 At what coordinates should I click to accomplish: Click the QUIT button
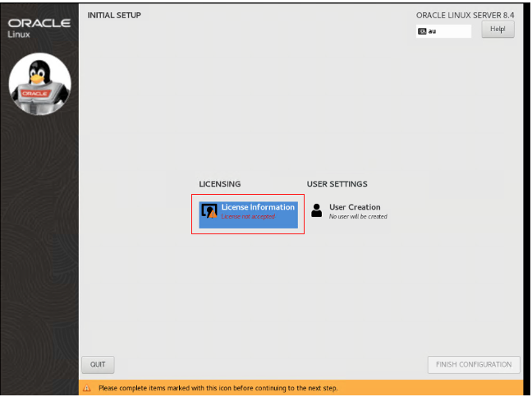coord(98,364)
